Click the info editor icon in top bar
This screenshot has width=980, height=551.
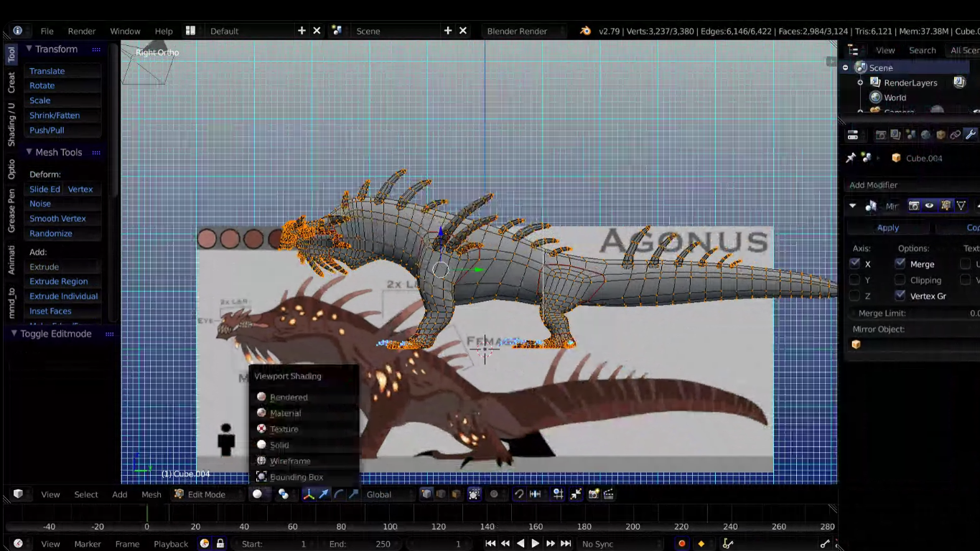[x=17, y=31]
